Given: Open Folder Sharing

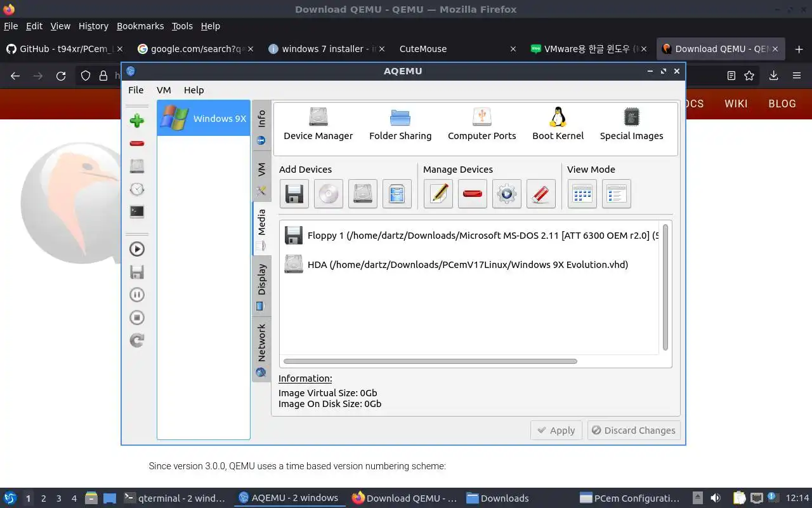Looking at the screenshot, I should [x=400, y=124].
